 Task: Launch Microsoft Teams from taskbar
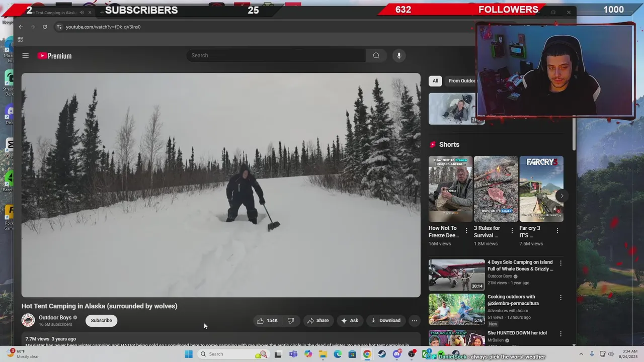point(293,354)
